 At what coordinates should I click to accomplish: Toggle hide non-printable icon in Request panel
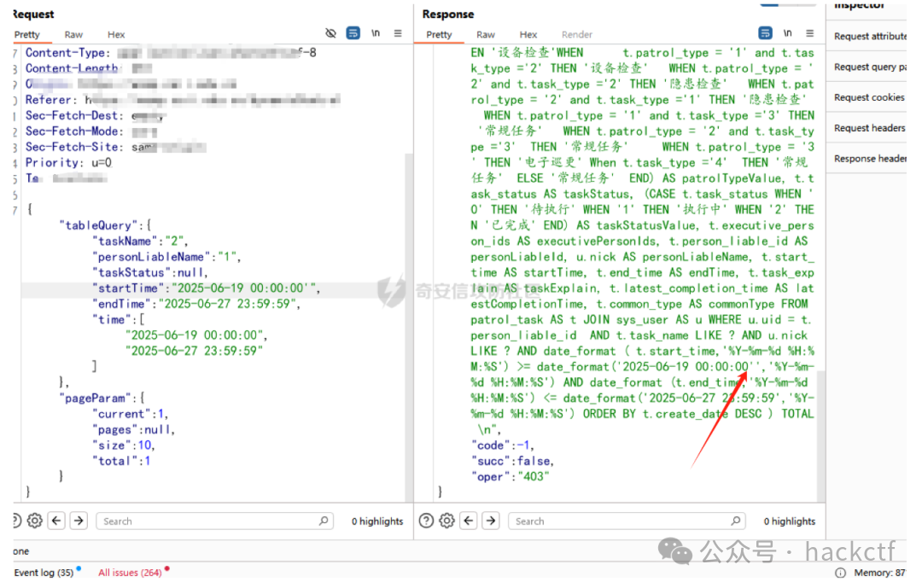coord(331,33)
